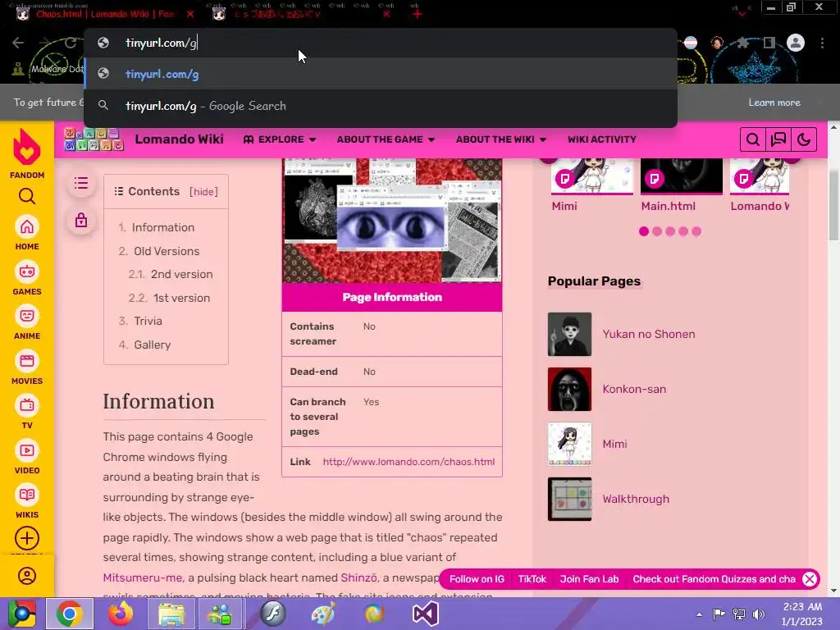This screenshot has height=630, width=840.
Task: Click Join Fan Lab button
Action: tap(589, 579)
